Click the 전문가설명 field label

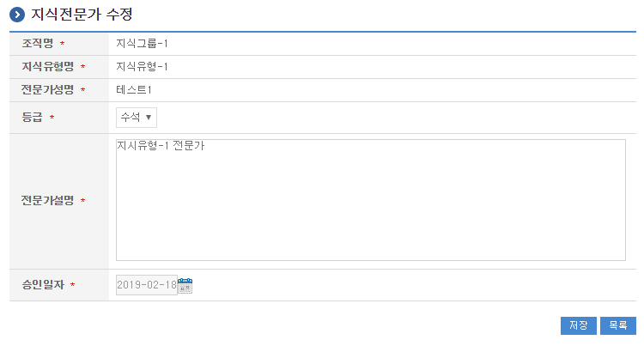pos(47,201)
